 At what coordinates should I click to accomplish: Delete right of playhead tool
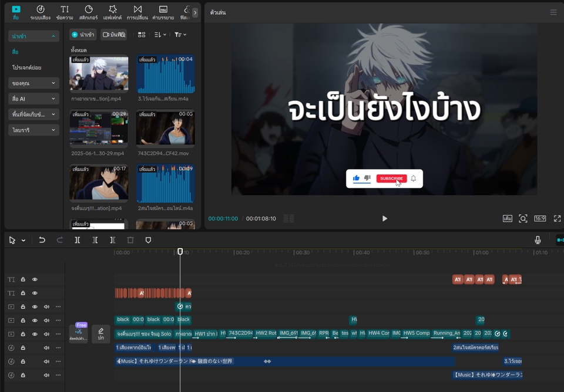113,240
